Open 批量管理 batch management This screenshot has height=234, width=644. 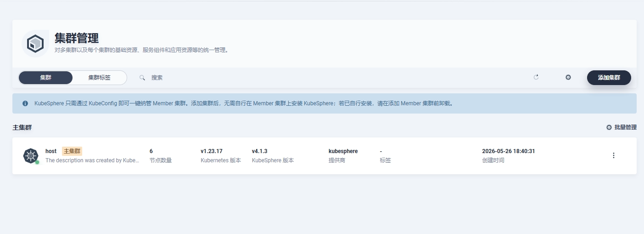pyautogui.click(x=622, y=127)
